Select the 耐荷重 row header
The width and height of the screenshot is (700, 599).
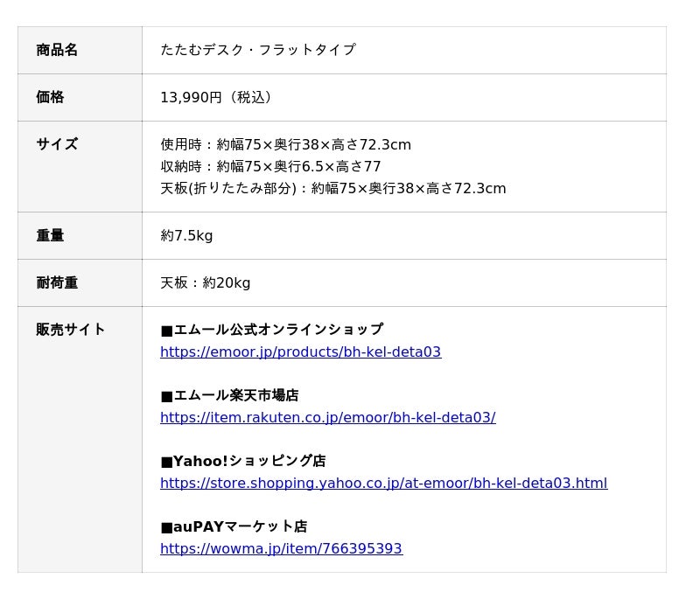(57, 282)
